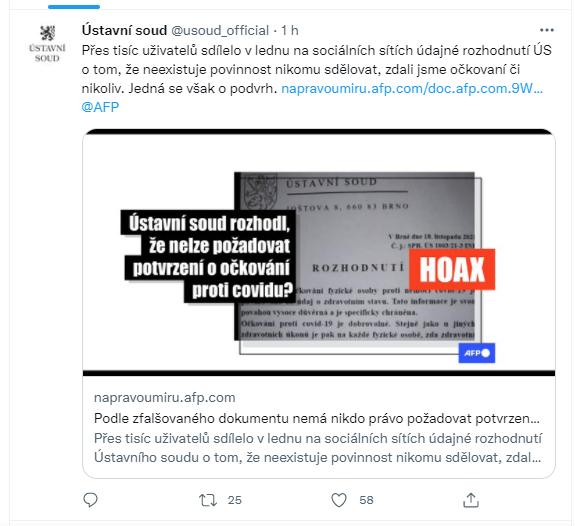The image size is (575, 526).
Task: Follow the napravoumiru.afp.com/doc.afp.com link in tweet
Action: [x=412, y=88]
